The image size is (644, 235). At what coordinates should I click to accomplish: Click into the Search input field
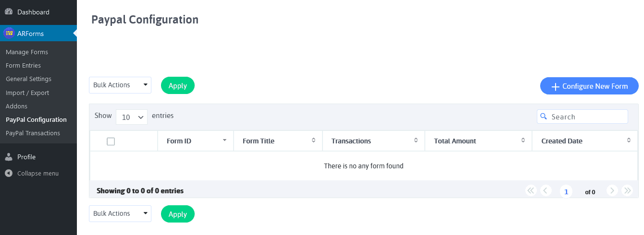[582, 117]
